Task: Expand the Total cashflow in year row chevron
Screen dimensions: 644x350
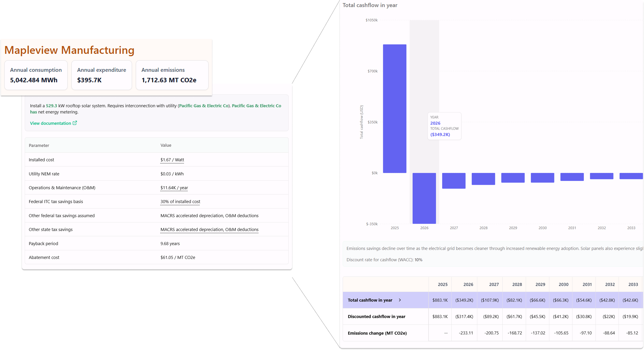Action: (x=400, y=300)
